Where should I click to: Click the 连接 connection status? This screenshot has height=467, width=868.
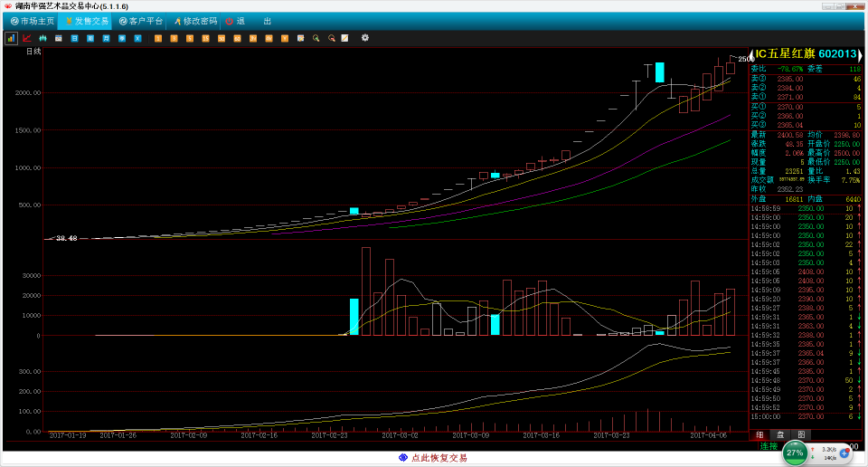[x=769, y=446]
